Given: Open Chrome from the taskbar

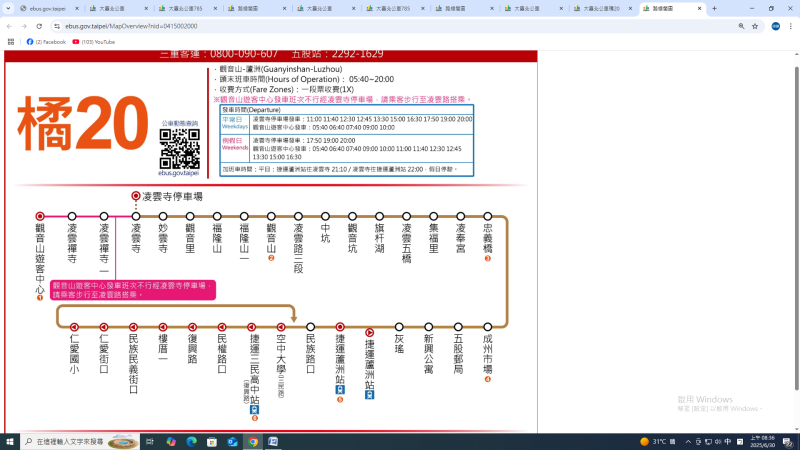Looking at the screenshot, I should [253, 441].
